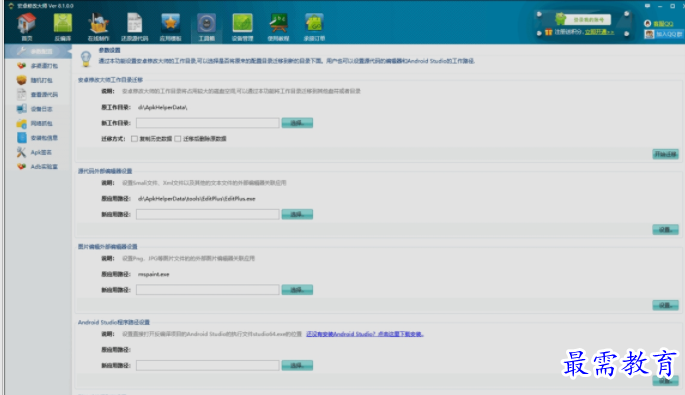The image size is (685, 395).
Task: Open 查看源代码 in the sidebar
Action: 38,94
